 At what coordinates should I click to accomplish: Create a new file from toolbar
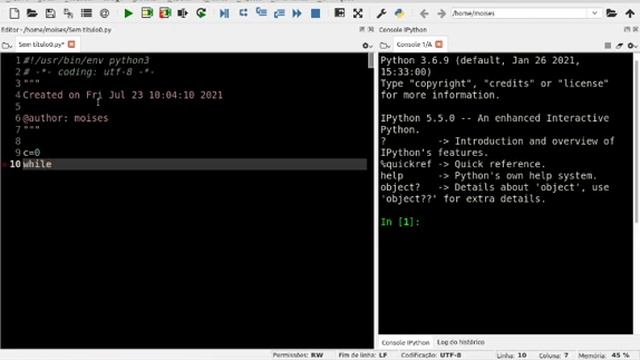pyautogui.click(x=14, y=13)
